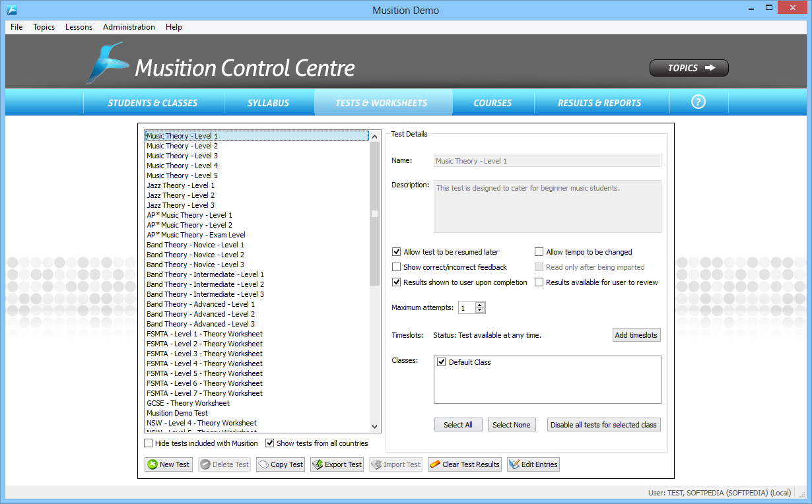
Task: Clear test results
Action: (465, 464)
